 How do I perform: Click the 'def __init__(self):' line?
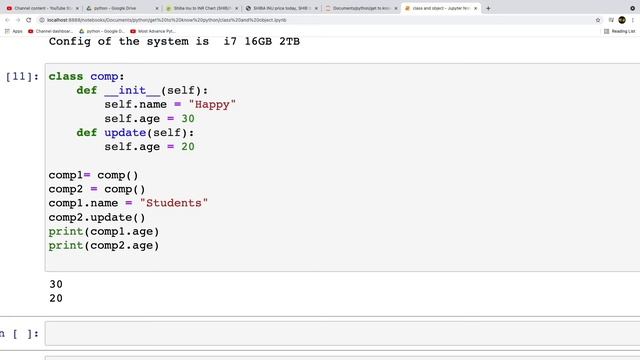142,90
